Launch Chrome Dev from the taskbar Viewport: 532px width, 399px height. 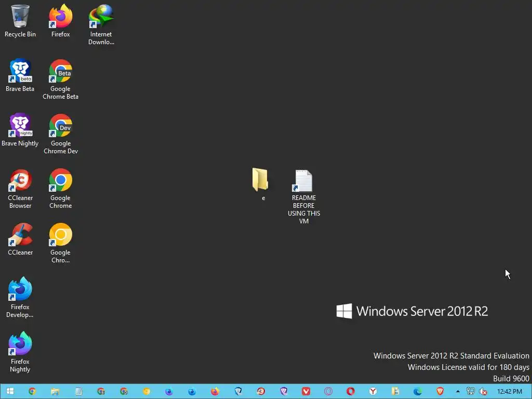pos(124,392)
